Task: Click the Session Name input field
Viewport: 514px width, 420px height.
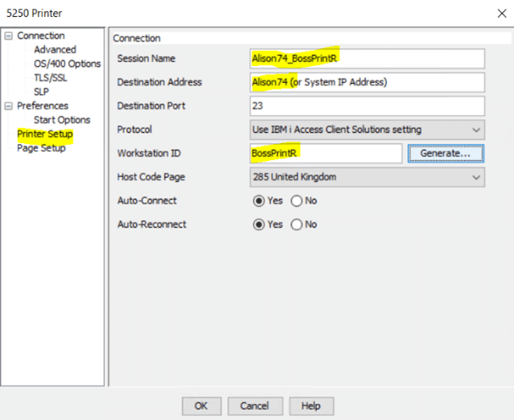Action: (x=367, y=59)
